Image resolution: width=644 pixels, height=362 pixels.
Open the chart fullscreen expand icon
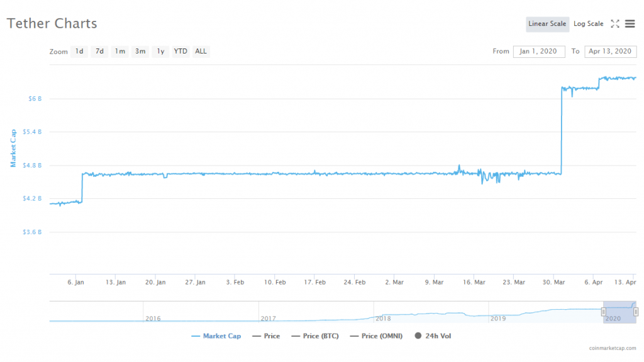615,24
